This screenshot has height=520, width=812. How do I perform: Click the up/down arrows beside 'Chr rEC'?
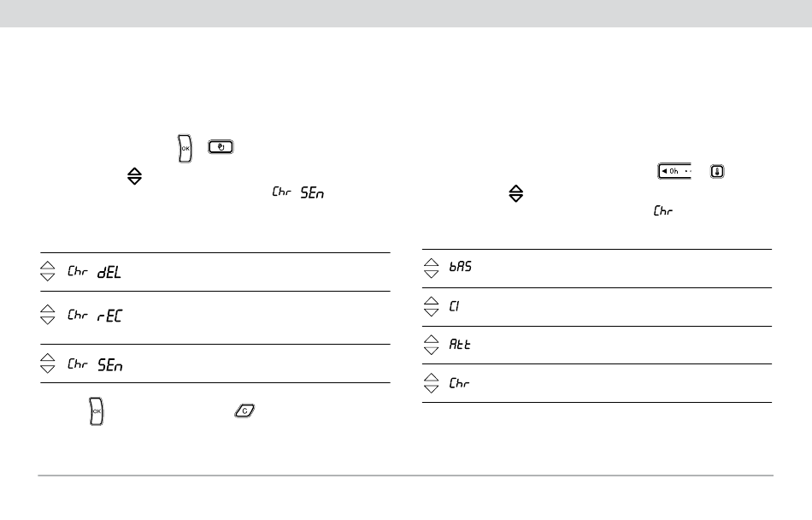[49, 316]
